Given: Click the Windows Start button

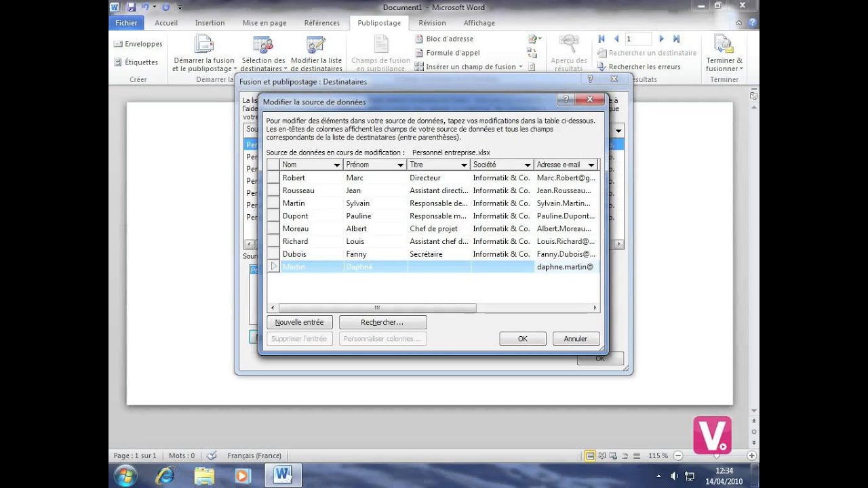Looking at the screenshot, I should 125,475.
